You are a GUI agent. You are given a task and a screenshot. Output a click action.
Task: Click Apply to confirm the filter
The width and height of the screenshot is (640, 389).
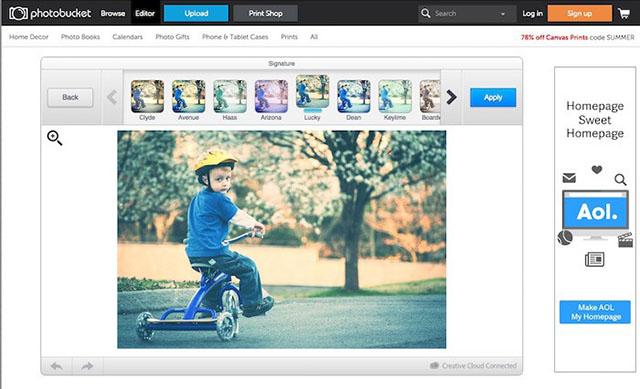(493, 98)
